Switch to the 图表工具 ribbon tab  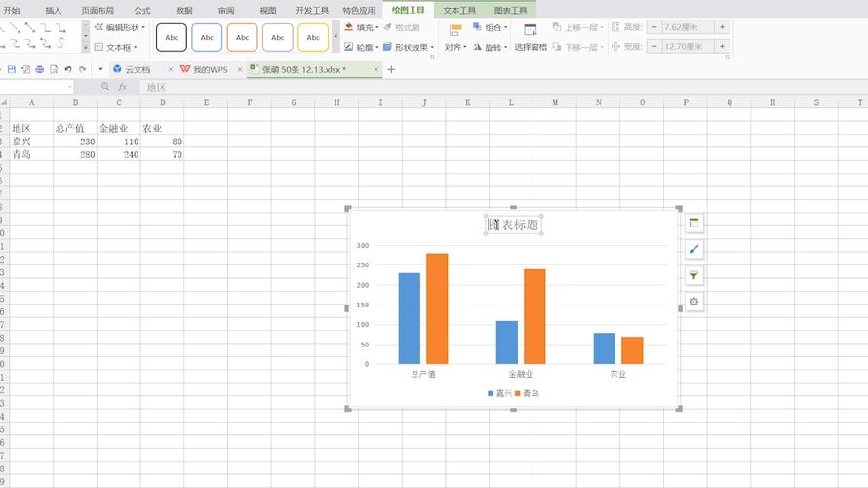point(510,10)
